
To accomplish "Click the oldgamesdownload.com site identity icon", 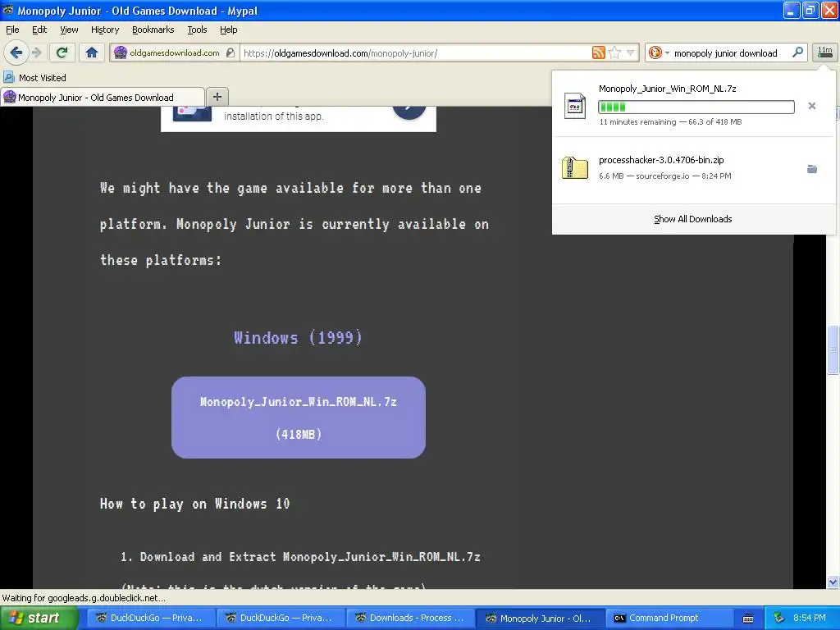I will pyautogui.click(x=121, y=52).
